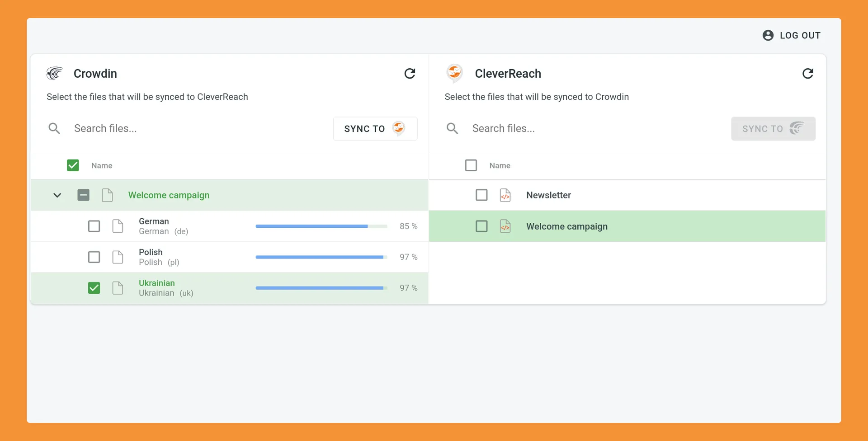Click the disabled SYNC TO Crowdin button
The width and height of the screenshot is (868, 441).
773,129
